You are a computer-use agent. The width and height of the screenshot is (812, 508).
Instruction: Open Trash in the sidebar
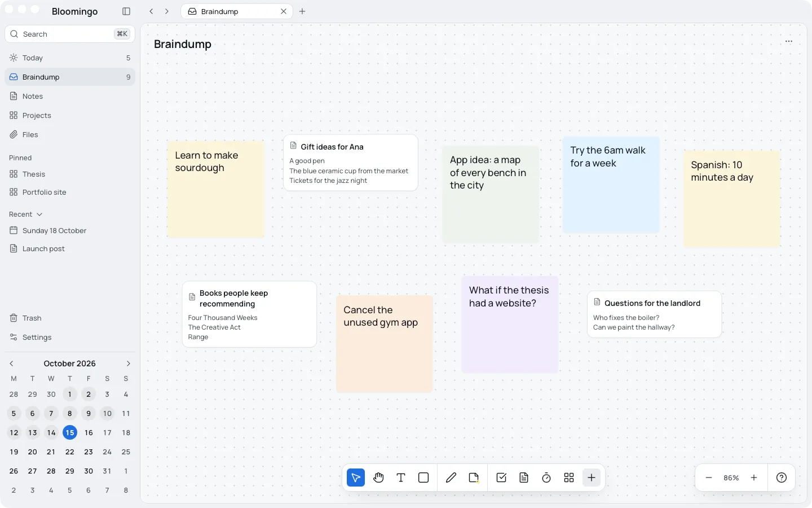point(70,318)
